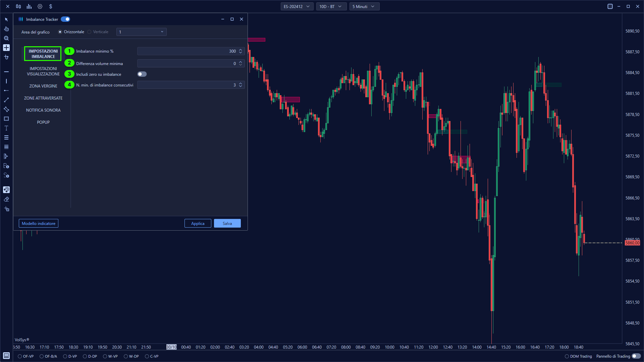The height and width of the screenshot is (362, 644).
Task: Click the dollar sign trading icon
Action: tap(51, 6)
